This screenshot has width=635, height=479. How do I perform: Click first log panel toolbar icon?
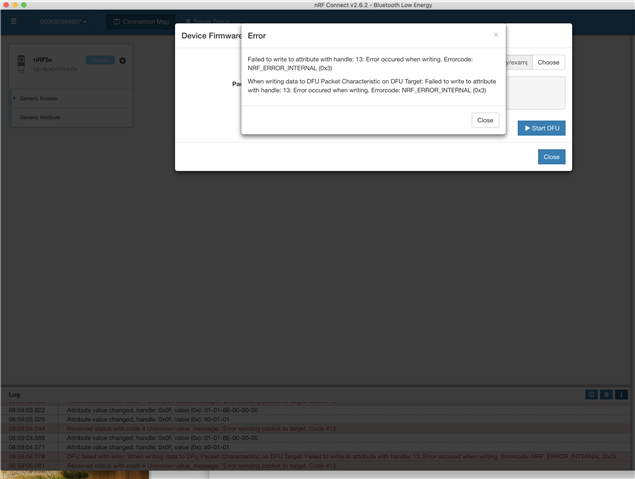tap(591, 395)
